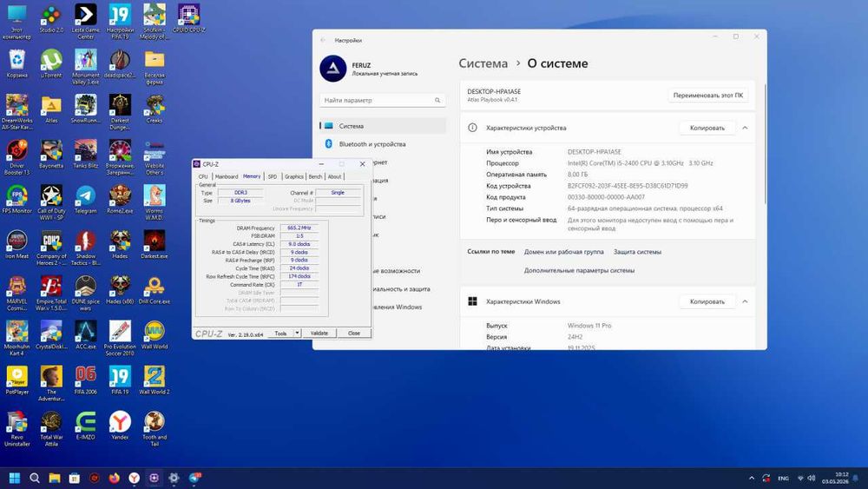868x489 pixels.
Task: Select the Этот компьютер desktop icon
Action: coord(17,23)
